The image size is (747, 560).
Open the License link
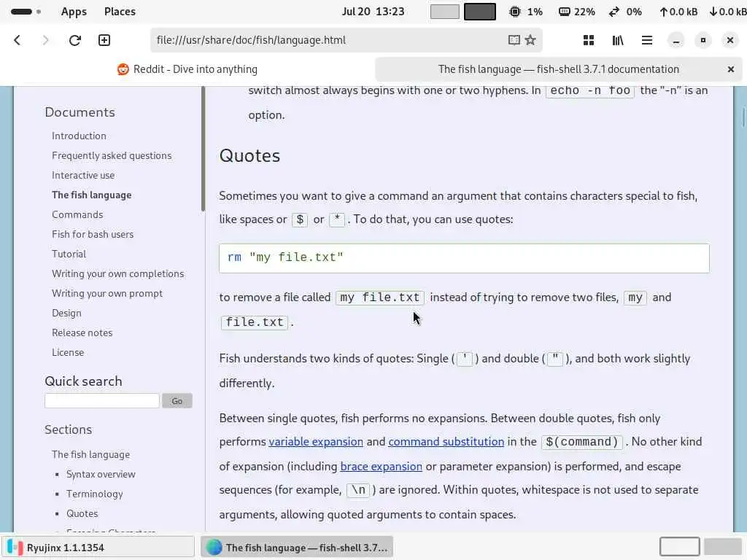coord(68,352)
